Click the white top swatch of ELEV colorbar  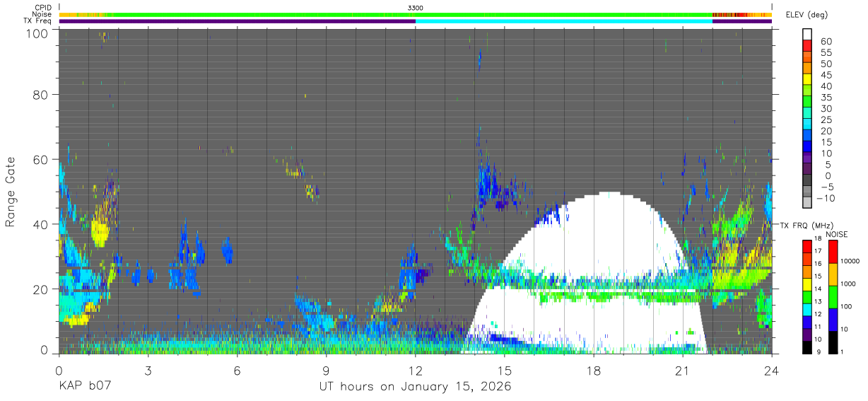(x=807, y=35)
